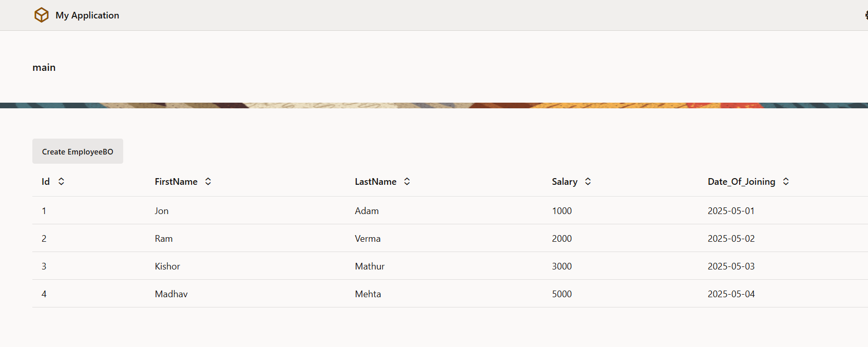Select the salary cell showing 3000
The image size is (868, 347).
point(562,266)
